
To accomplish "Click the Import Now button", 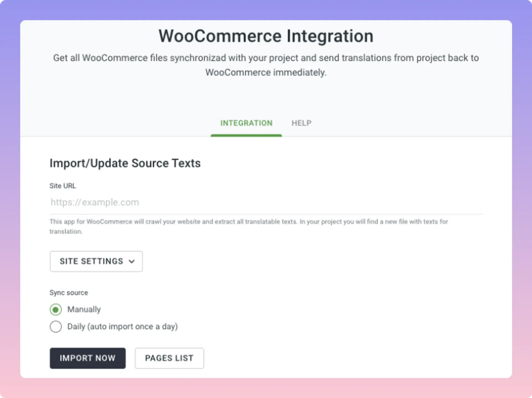I will pos(88,358).
